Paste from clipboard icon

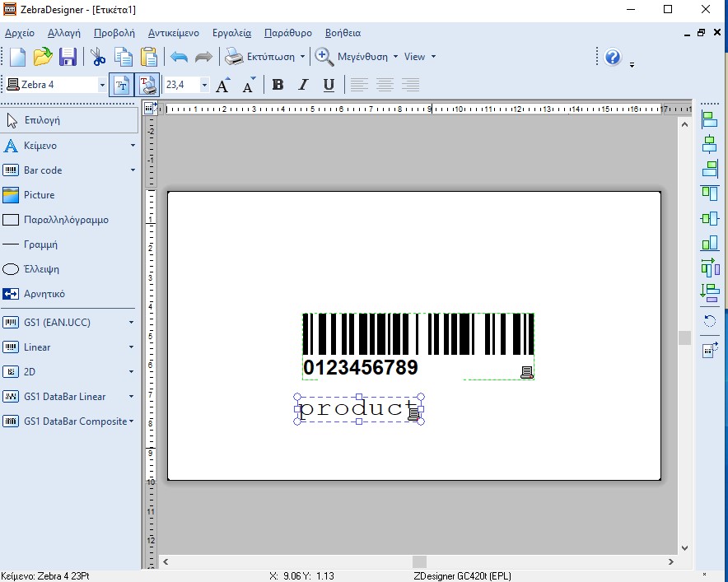pos(148,57)
